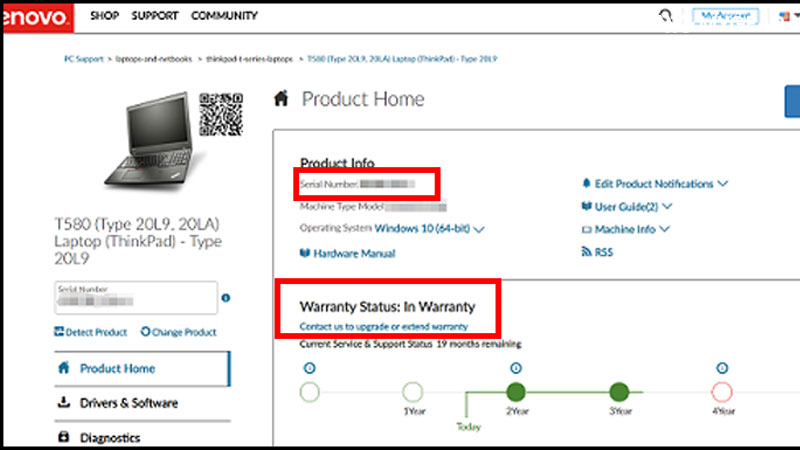800x450 pixels.
Task: Click Change Product link
Action: point(179,332)
